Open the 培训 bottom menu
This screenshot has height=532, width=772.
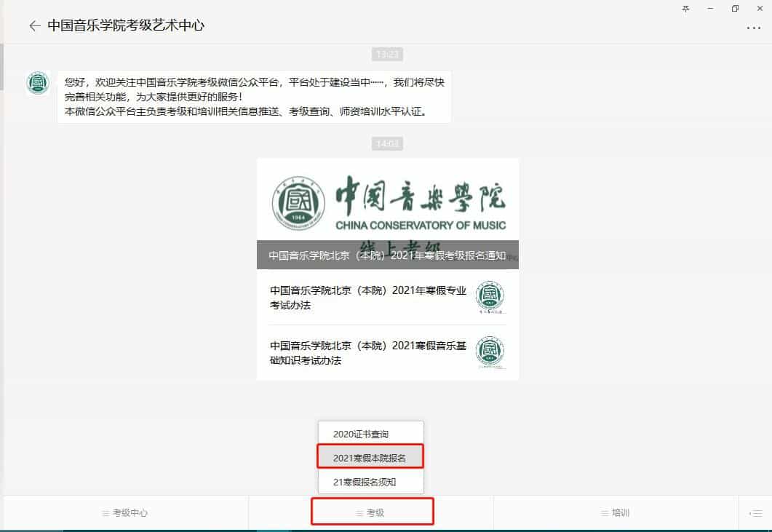[616, 513]
